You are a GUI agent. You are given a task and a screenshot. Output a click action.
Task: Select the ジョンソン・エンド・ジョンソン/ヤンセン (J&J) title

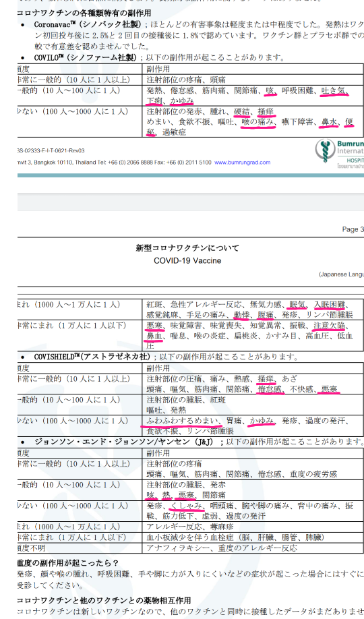tap(126, 442)
